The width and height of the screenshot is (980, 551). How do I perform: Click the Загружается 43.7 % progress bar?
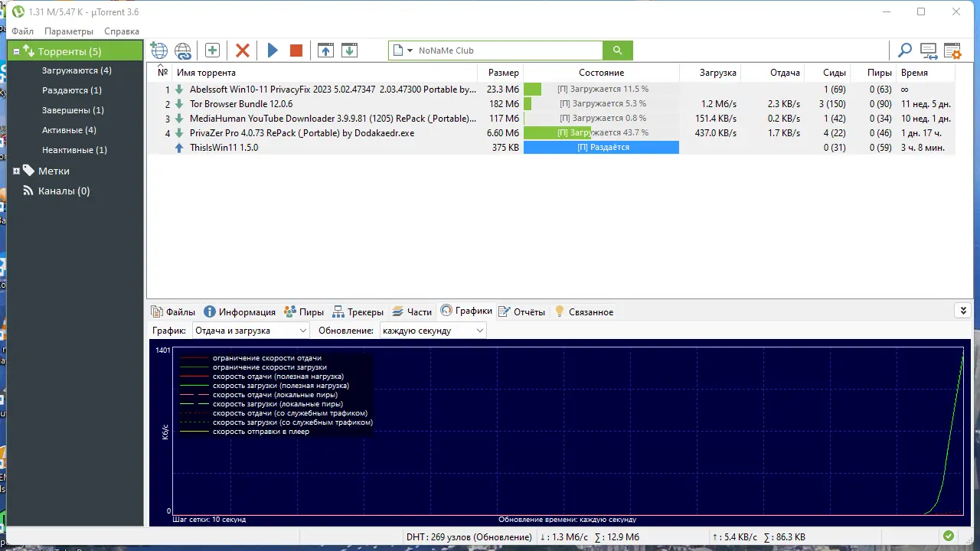(x=601, y=133)
